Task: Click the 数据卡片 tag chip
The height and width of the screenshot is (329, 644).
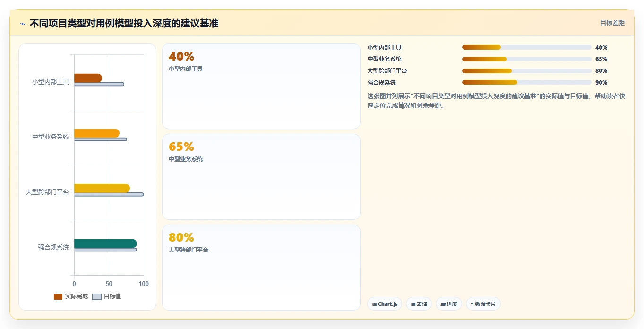Action: click(x=483, y=304)
